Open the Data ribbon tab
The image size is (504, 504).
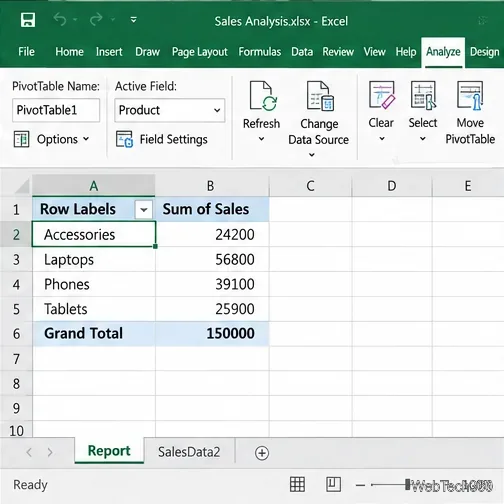tap(302, 52)
